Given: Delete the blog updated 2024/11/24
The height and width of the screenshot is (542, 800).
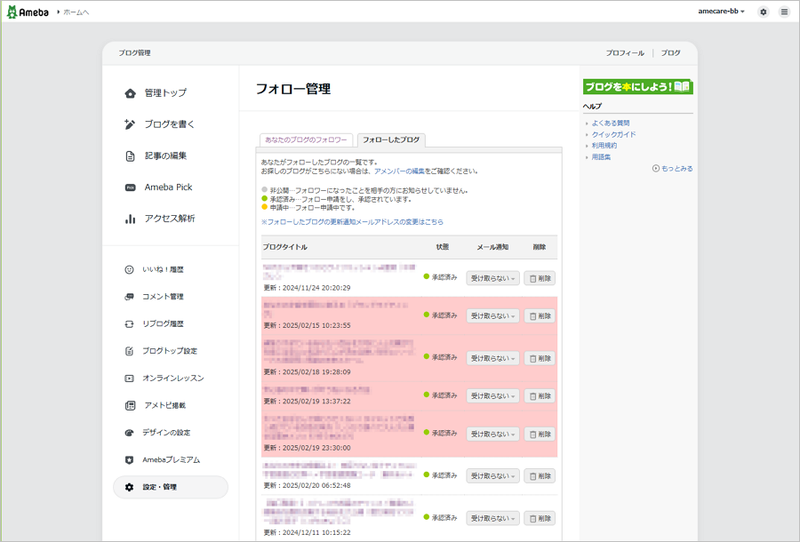Looking at the screenshot, I should click(540, 278).
